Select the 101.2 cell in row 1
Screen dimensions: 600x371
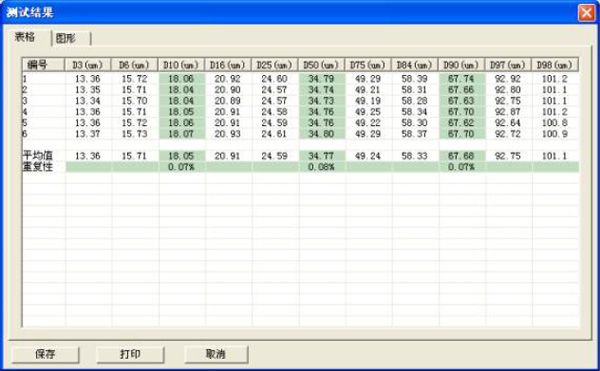click(x=555, y=79)
